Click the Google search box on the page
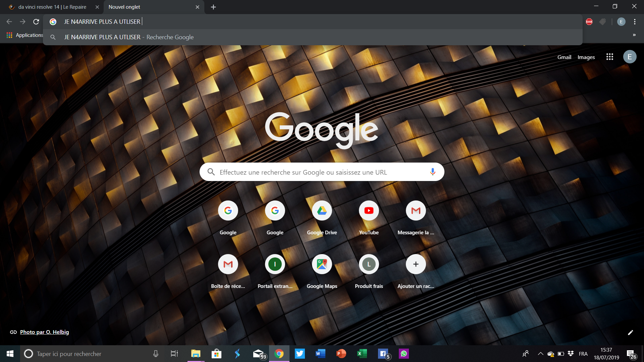 [322, 172]
